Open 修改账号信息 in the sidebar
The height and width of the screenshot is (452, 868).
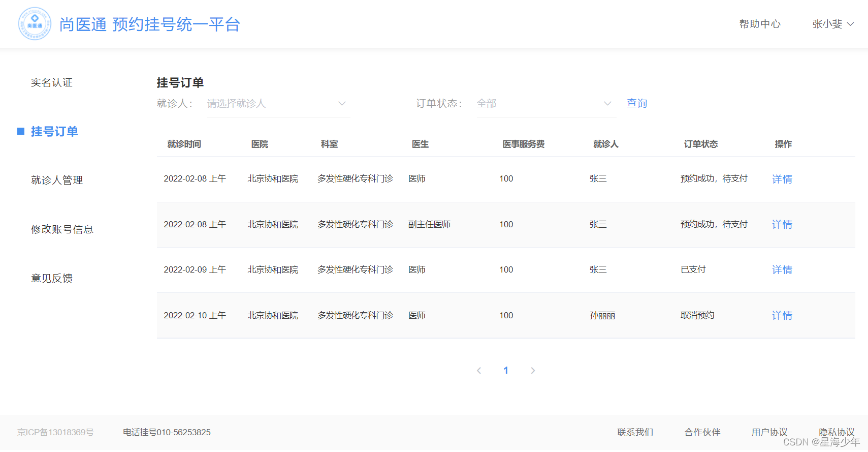coord(62,229)
